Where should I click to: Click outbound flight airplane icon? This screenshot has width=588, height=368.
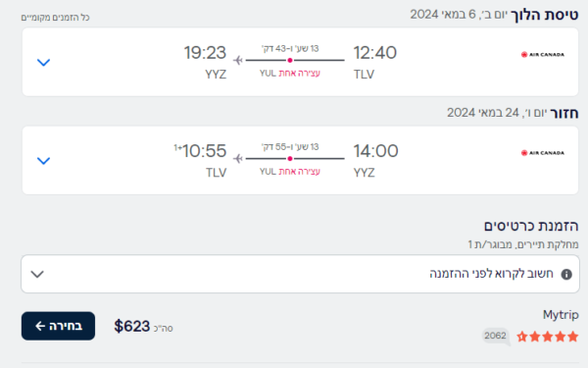(238, 60)
